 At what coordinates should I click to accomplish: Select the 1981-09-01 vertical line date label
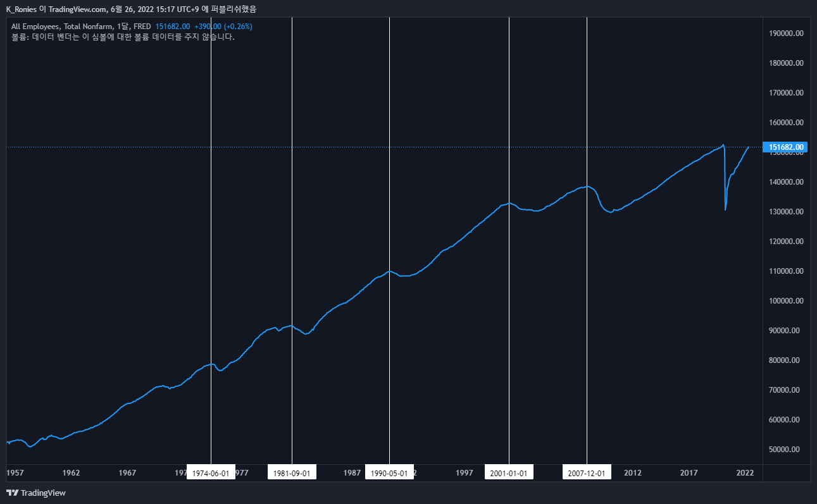[x=292, y=473]
